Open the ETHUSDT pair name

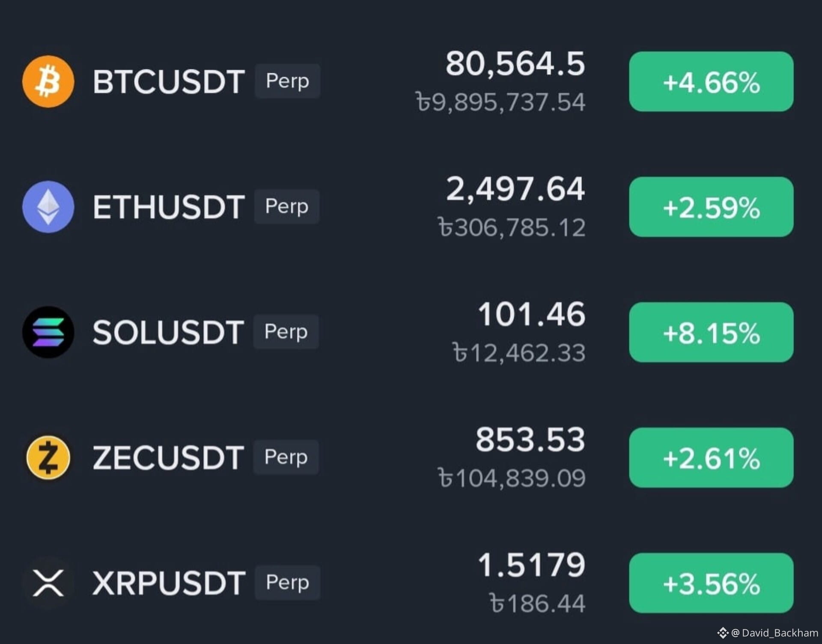click(x=169, y=207)
